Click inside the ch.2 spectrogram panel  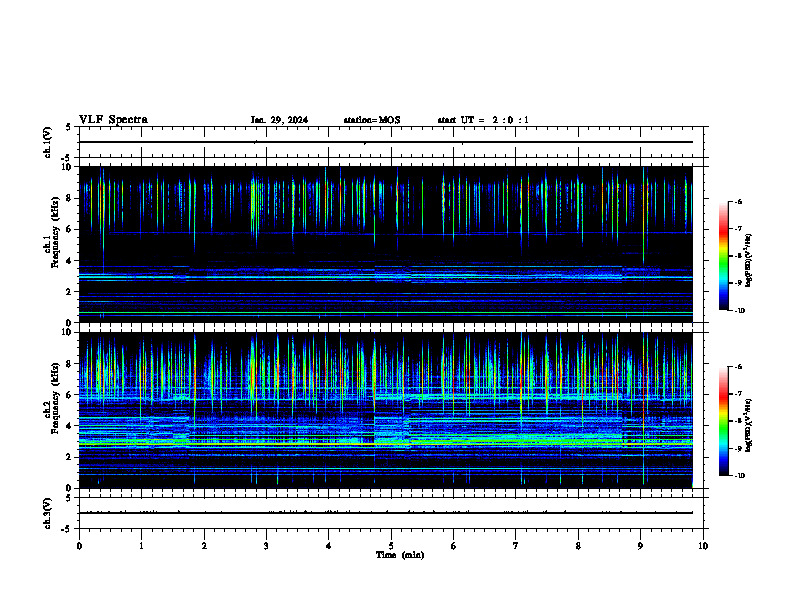pos(385,410)
